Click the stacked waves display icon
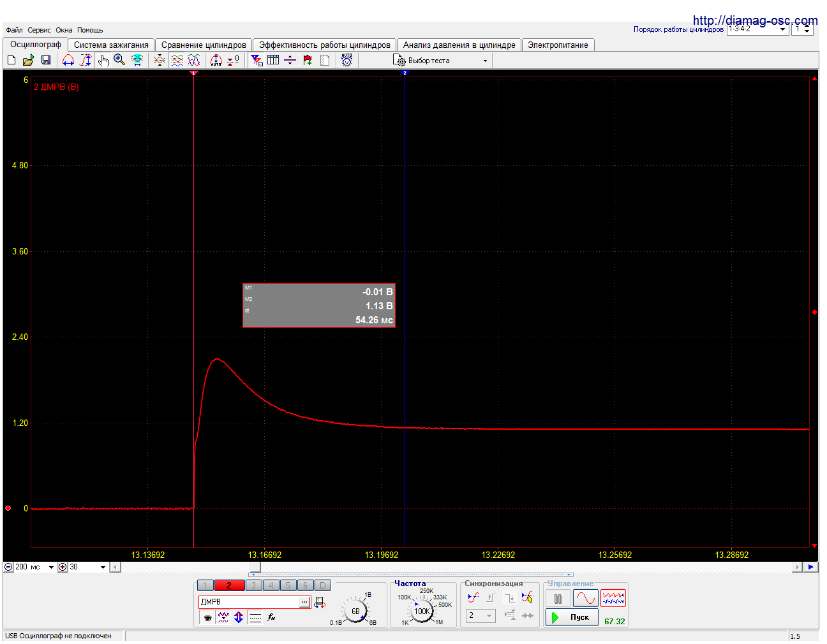Viewport: 827px width, 644px height. click(x=177, y=60)
